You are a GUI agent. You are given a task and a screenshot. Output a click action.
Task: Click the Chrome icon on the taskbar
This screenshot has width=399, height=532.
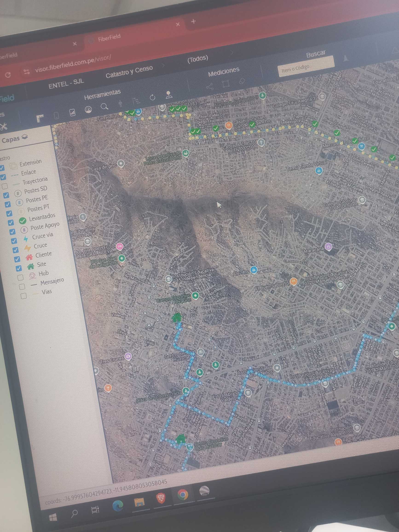183,494
